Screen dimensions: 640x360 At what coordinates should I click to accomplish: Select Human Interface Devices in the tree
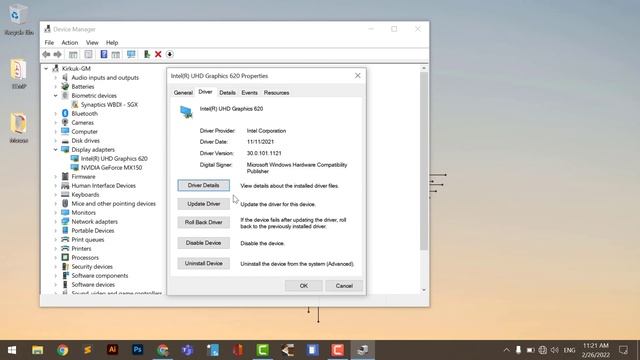point(103,186)
